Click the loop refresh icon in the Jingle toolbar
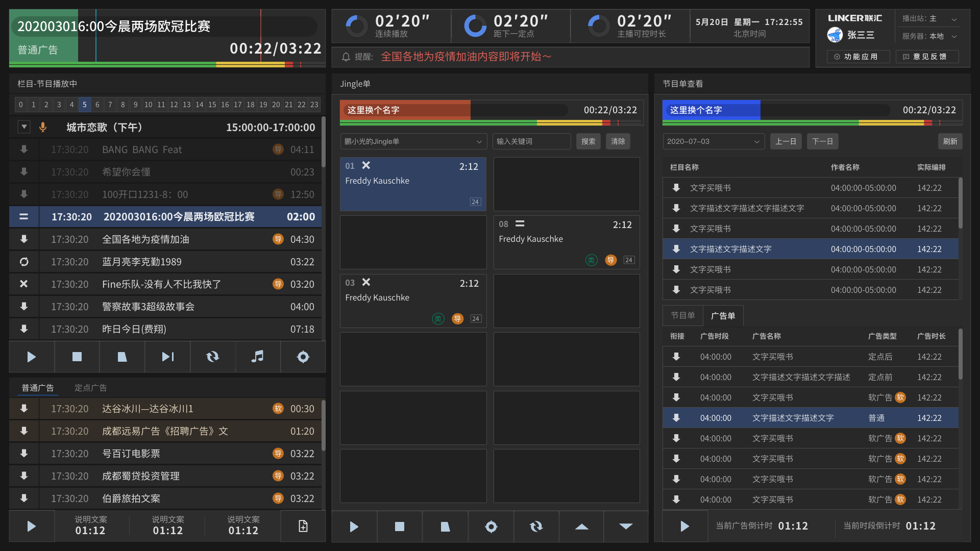 pyautogui.click(x=536, y=527)
